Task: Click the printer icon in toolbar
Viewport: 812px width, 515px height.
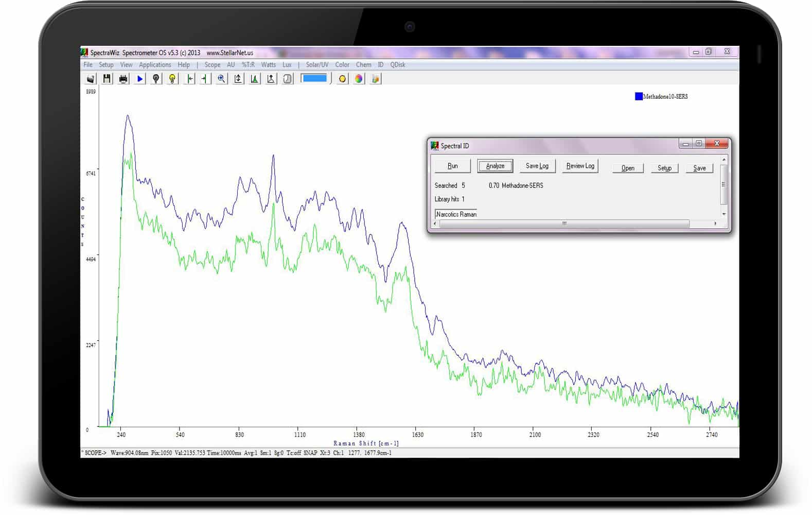Action: tap(123, 79)
